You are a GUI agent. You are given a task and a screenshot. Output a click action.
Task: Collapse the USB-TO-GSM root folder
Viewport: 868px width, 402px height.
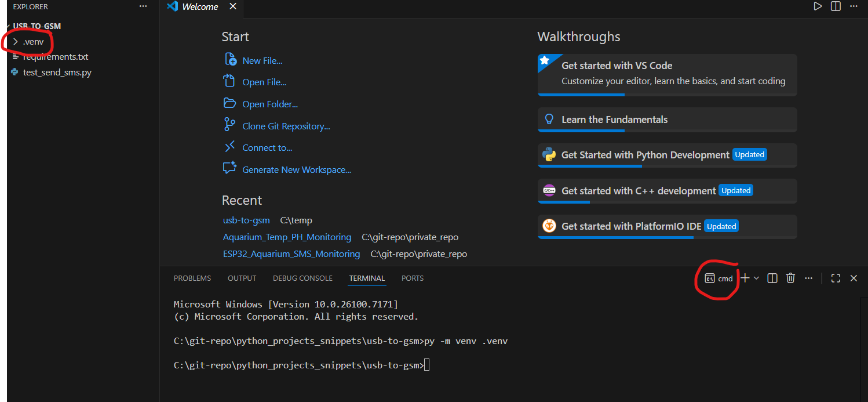[37, 26]
